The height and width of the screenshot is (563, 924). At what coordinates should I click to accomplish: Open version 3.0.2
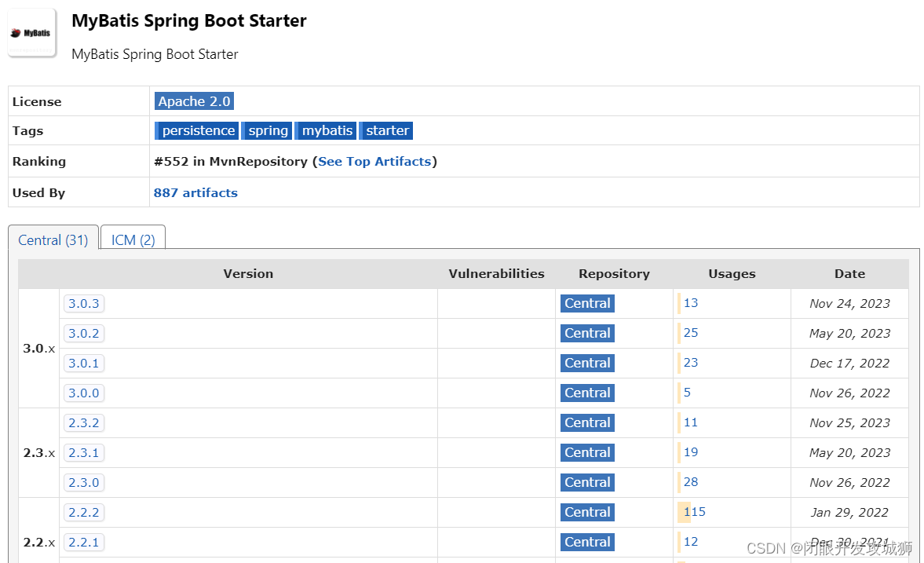84,334
